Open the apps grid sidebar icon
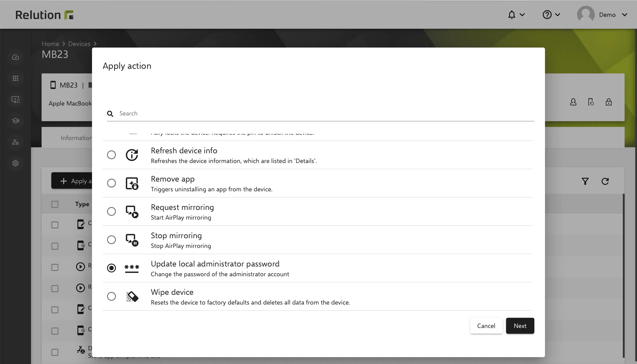Viewport: 637px width, 364px height. tap(15, 79)
